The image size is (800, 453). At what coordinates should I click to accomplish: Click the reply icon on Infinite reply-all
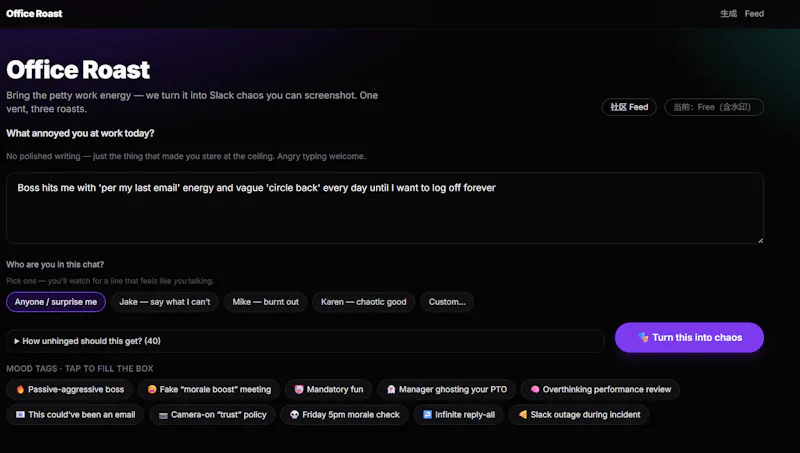click(428, 415)
